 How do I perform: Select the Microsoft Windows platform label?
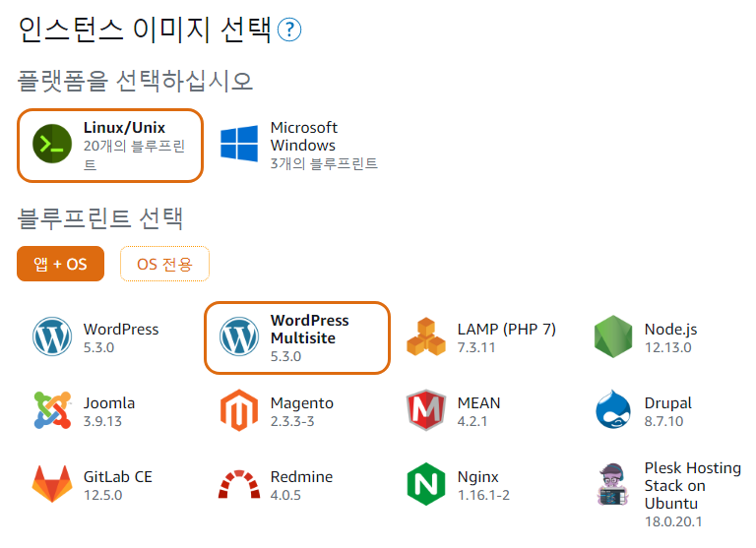click(304, 137)
